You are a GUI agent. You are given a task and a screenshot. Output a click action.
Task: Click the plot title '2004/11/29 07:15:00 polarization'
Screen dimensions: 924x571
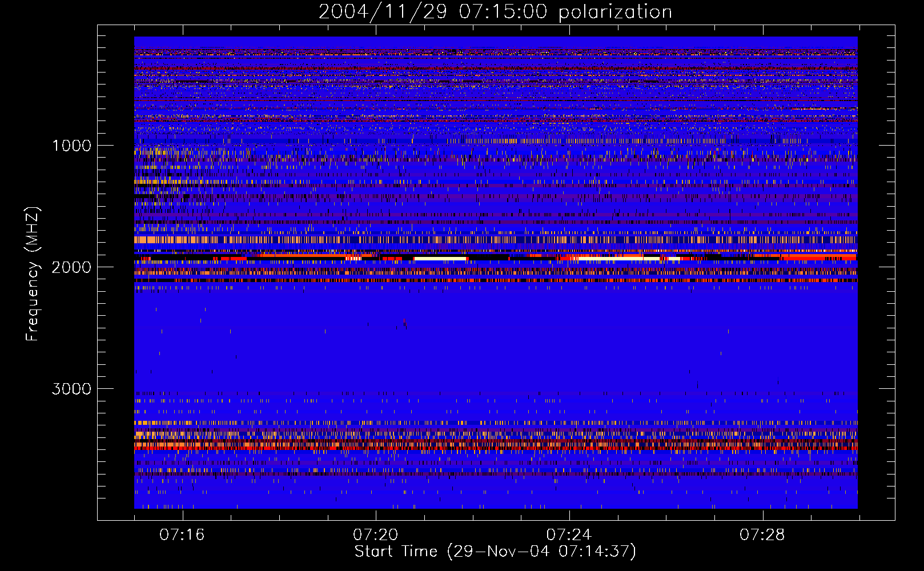(x=495, y=12)
